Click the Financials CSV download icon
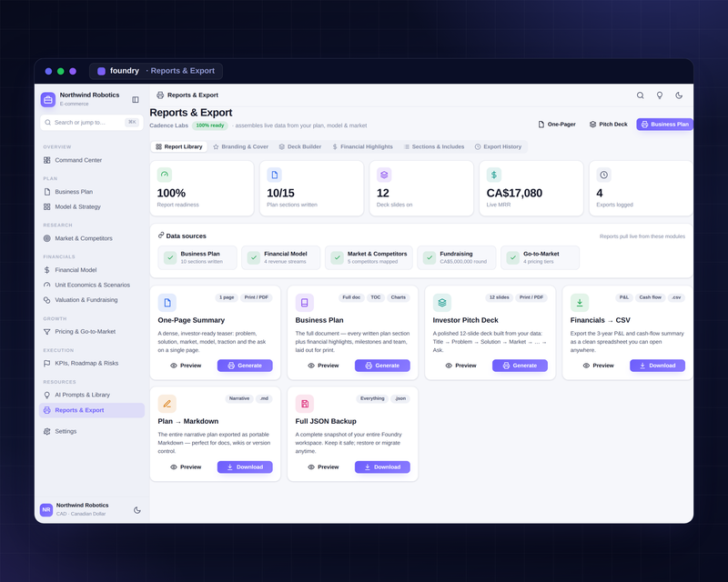The height and width of the screenshot is (582, 728). pos(580,303)
